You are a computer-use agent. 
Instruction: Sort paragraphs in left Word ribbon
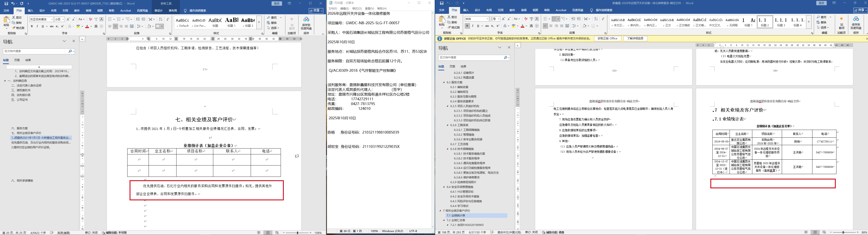[x=160, y=19]
